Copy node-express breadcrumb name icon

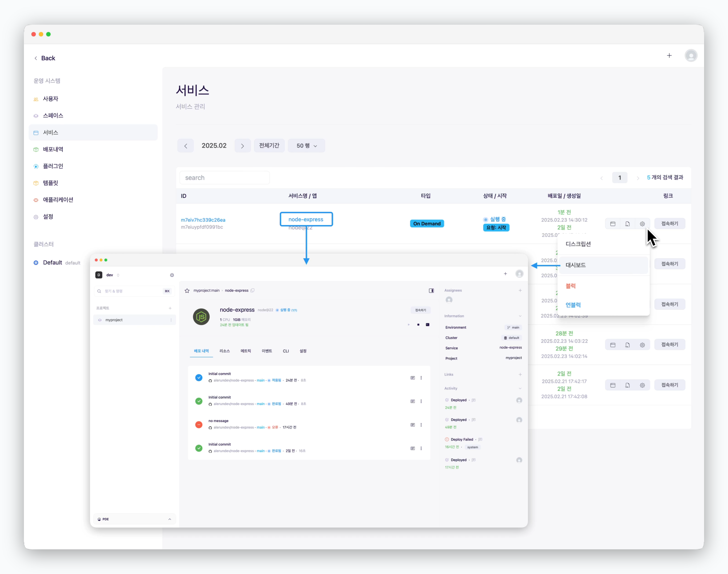click(x=252, y=290)
